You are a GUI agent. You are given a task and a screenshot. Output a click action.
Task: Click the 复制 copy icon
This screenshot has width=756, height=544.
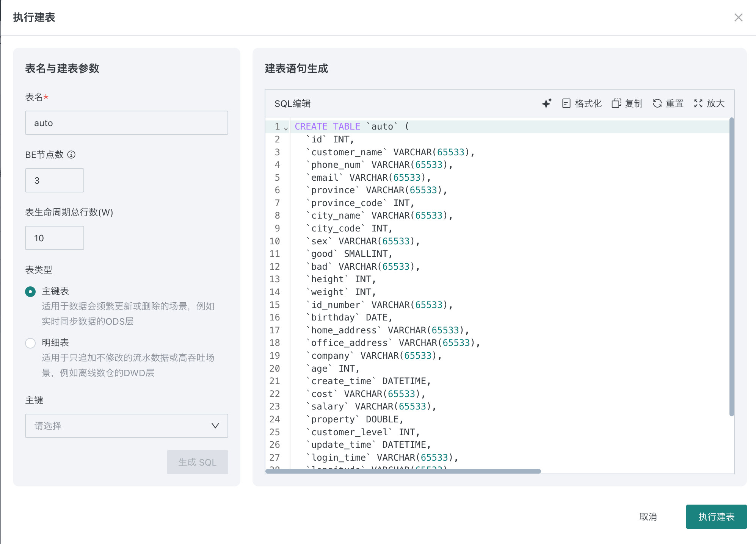(616, 103)
